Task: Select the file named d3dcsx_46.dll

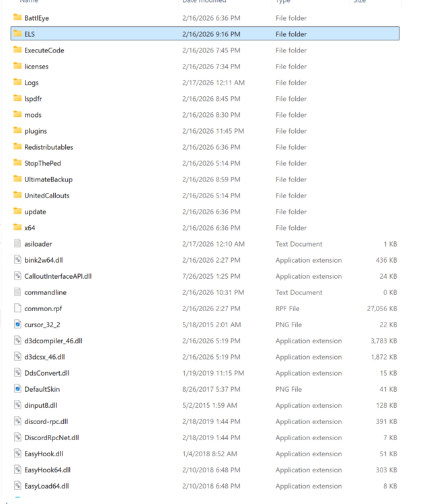Action: coord(44,357)
